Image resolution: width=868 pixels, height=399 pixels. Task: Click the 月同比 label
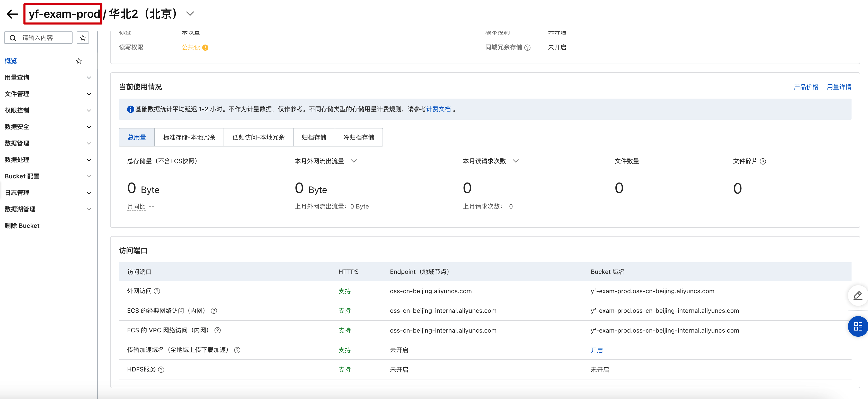[x=136, y=206]
